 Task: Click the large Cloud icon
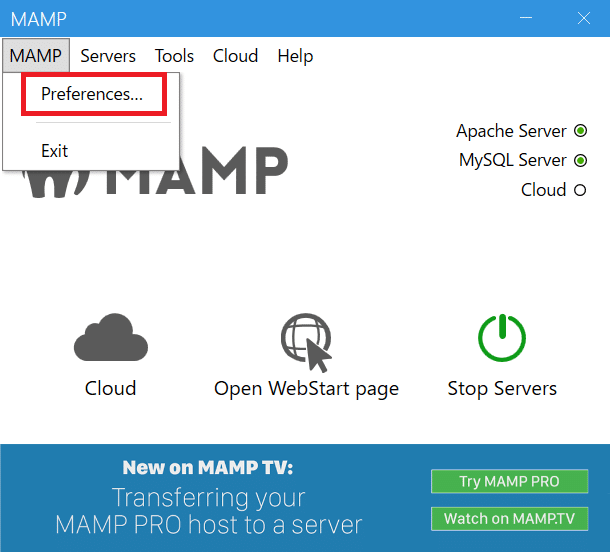coord(111,337)
